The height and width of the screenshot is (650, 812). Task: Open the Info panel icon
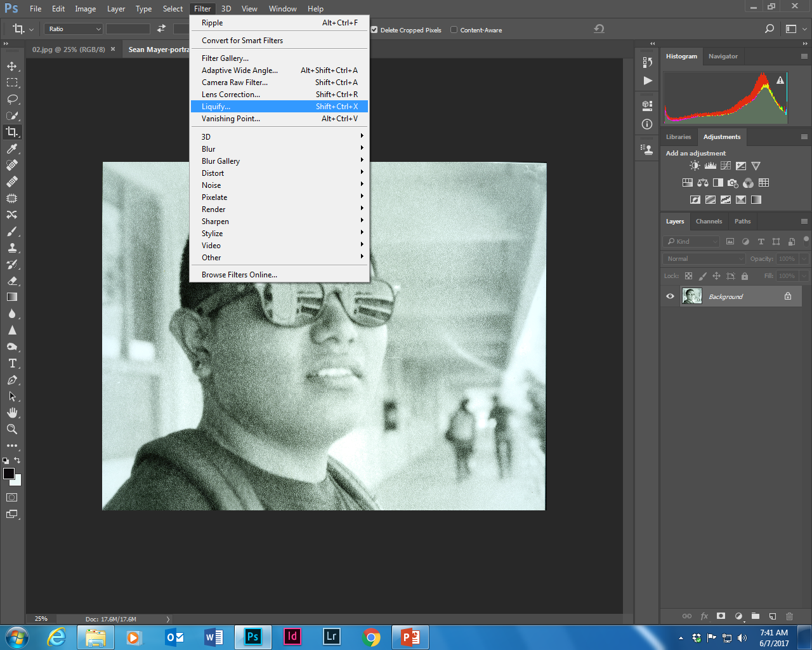point(647,124)
